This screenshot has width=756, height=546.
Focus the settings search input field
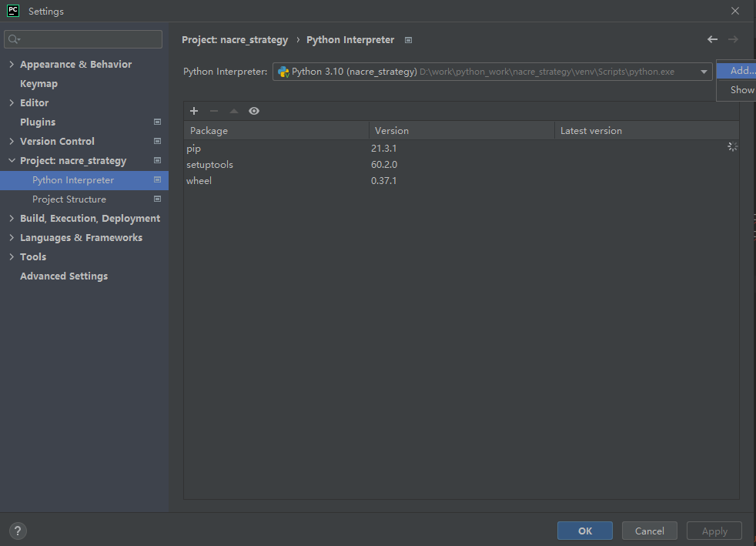[83, 39]
